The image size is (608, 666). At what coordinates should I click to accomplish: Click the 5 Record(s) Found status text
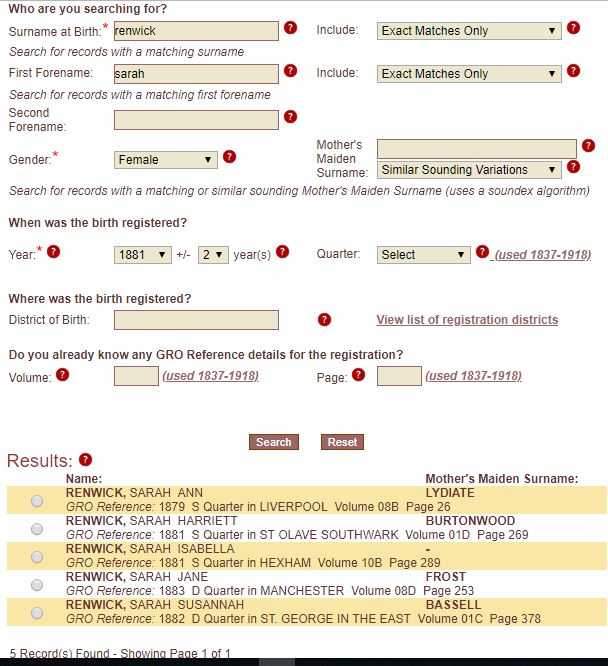(120, 653)
